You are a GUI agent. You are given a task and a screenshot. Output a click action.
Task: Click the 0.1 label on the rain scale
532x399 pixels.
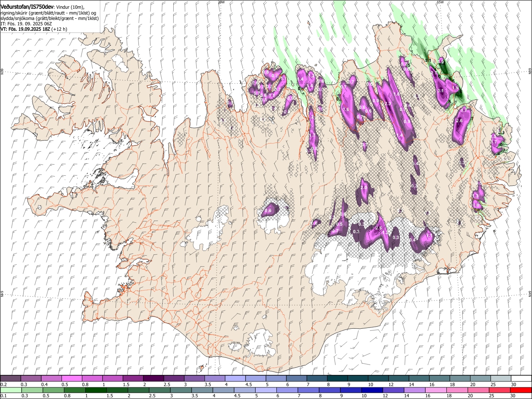[3, 396]
